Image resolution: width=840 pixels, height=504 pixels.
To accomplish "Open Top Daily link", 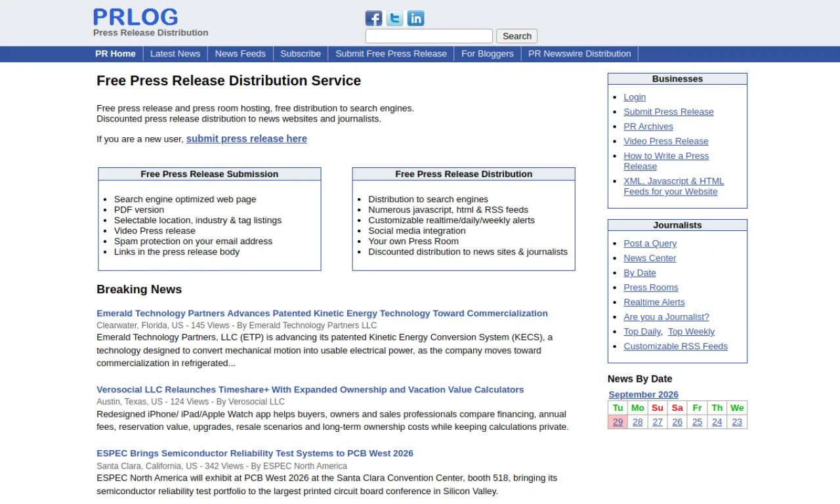I will (642, 331).
